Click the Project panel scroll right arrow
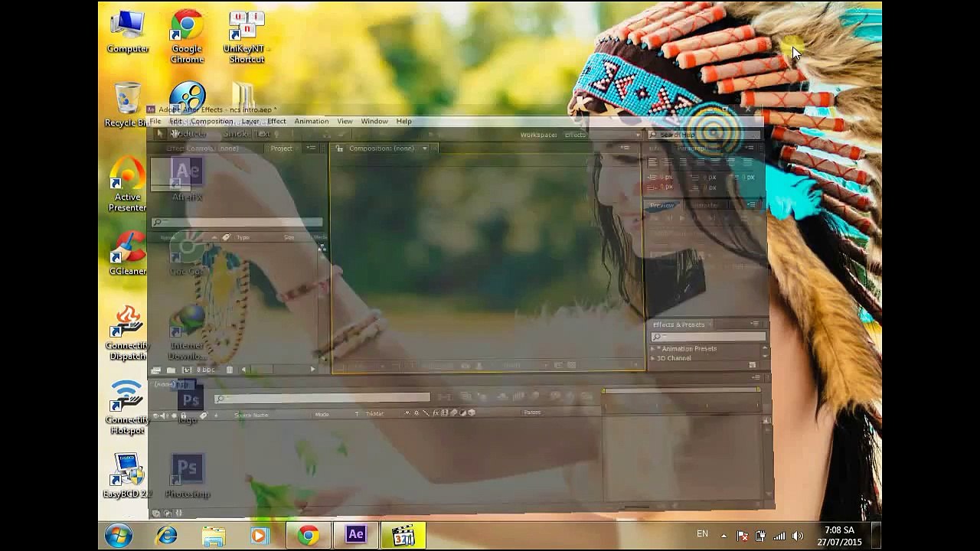The width and height of the screenshot is (980, 551). click(x=312, y=370)
